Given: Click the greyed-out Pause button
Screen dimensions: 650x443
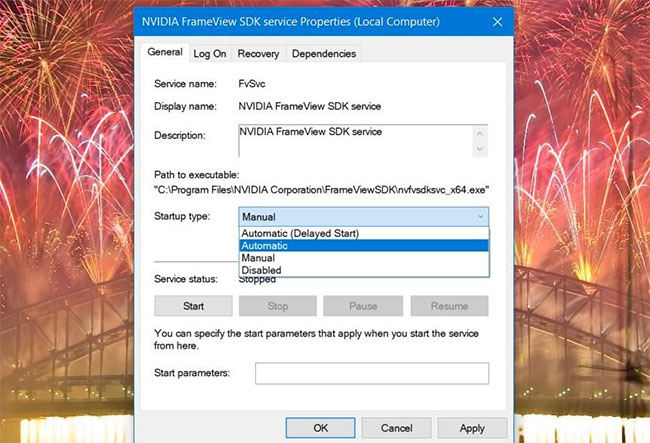Looking at the screenshot, I should [x=363, y=306].
